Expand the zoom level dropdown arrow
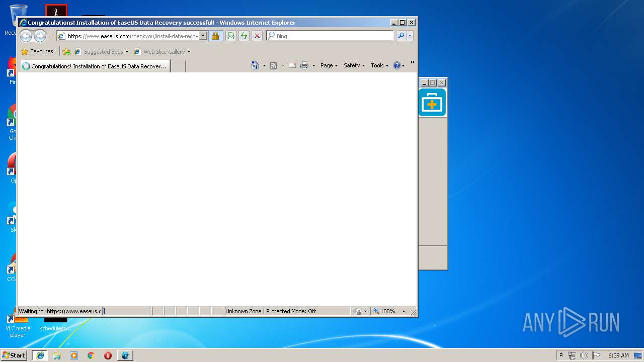Image resolution: width=644 pixels, height=362 pixels. [x=404, y=311]
